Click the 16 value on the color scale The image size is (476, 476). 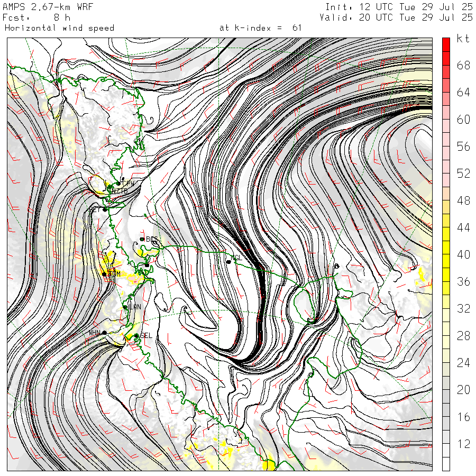click(463, 417)
